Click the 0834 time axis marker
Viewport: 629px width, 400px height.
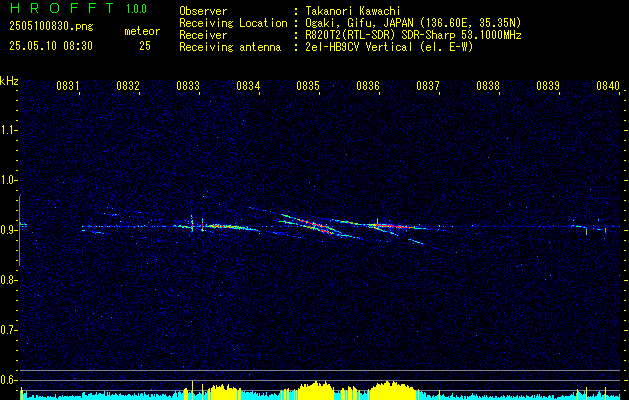coord(248,85)
